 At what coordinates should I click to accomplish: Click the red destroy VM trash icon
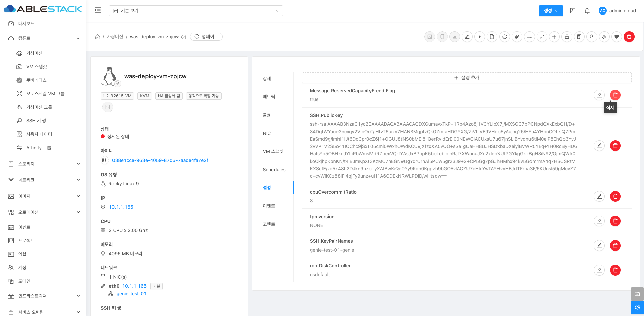point(629,37)
